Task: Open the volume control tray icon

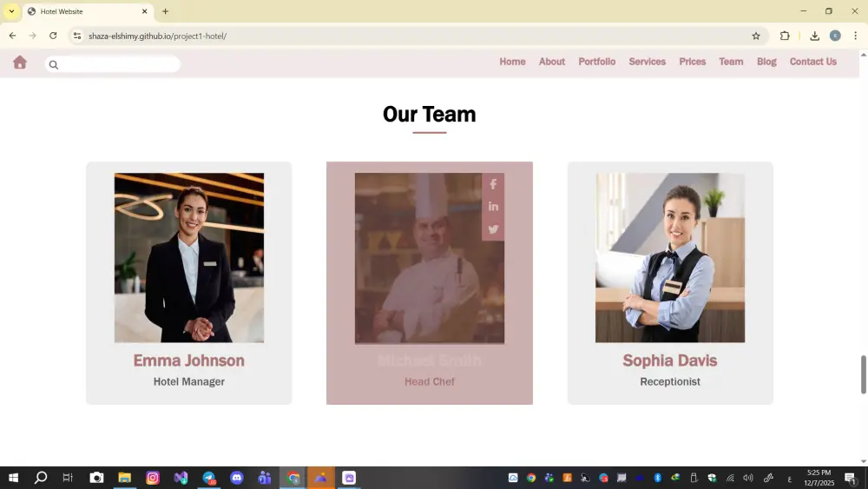Action: (x=748, y=478)
